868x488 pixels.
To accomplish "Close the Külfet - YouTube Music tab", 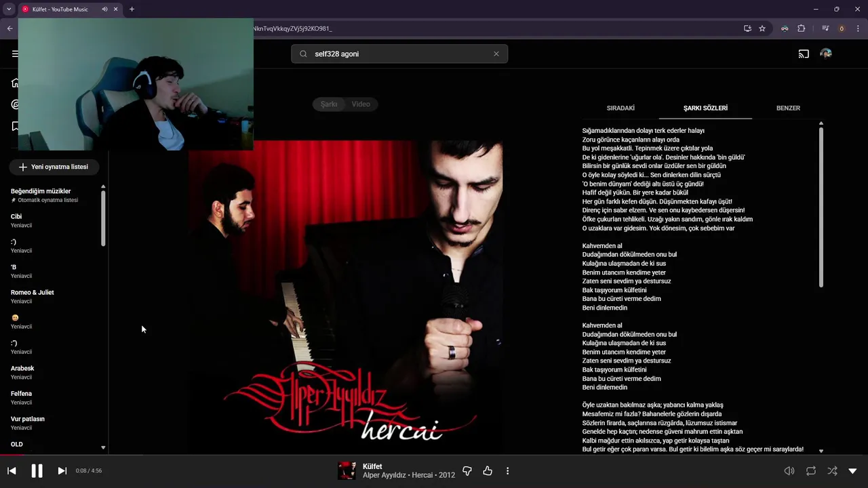I will pos(115,9).
